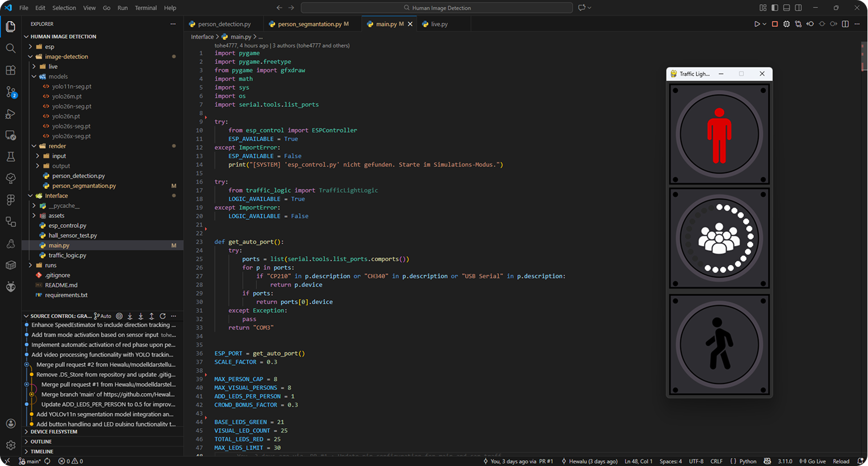
Task: Open Copilot status icon in status bar
Action: point(767,461)
